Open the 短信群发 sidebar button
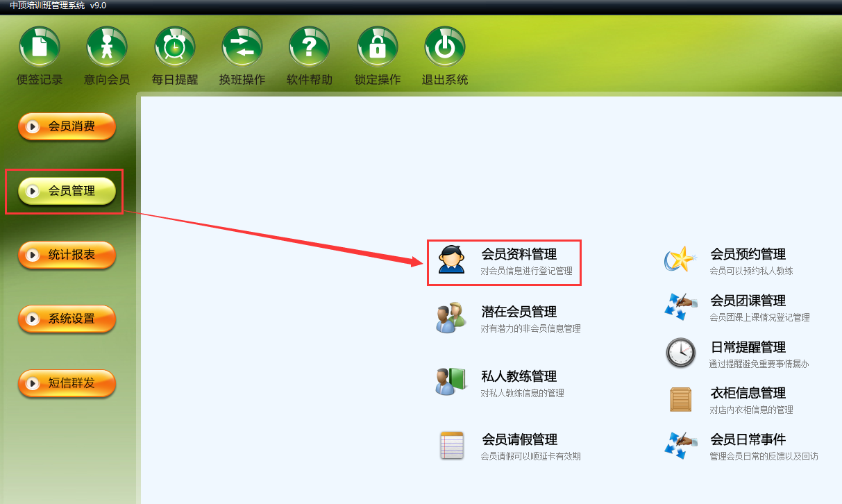 [x=67, y=383]
